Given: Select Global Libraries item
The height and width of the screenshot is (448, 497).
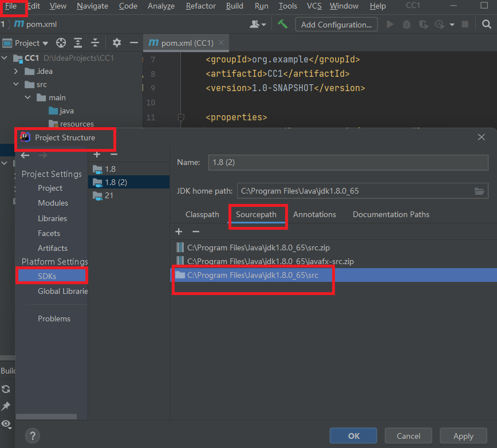Looking at the screenshot, I should pyautogui.click(x=63, y=292).
